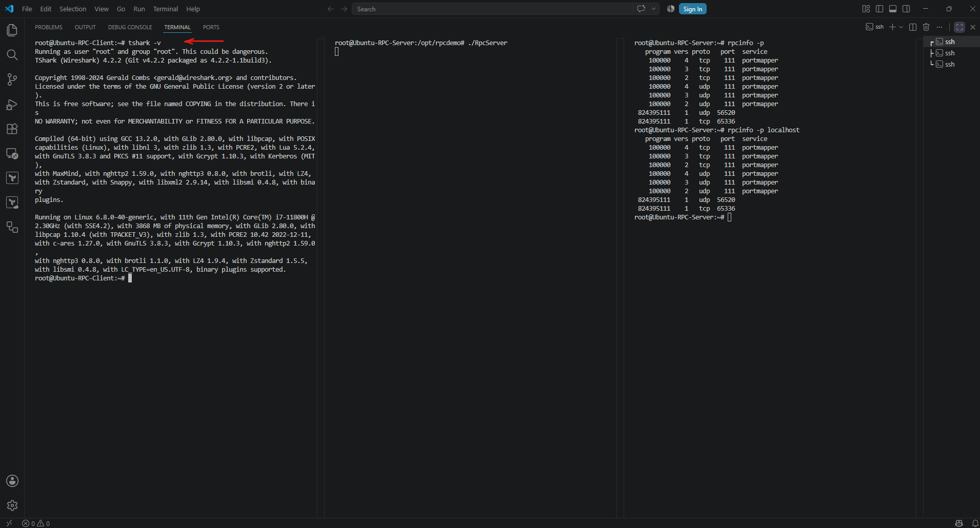Toggle the bottom panel visibility
The height and width of the screenshot is (528, 980).
tap(893, 9)
